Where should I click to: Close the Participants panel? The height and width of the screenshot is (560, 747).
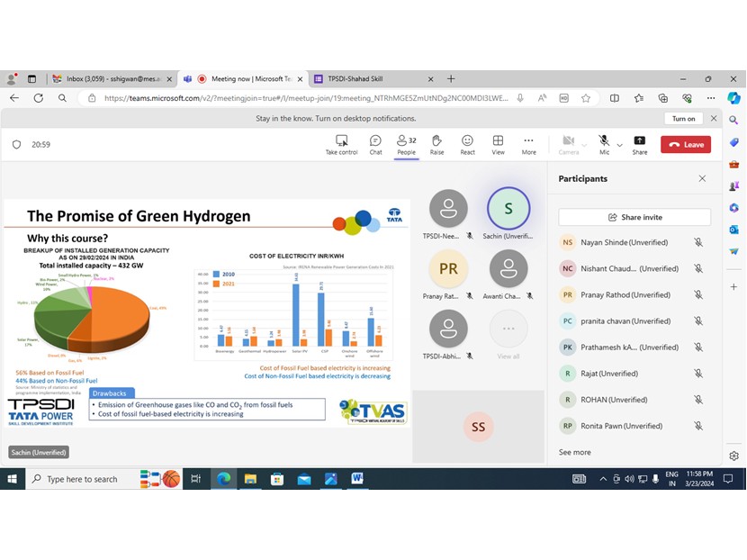(702, 178)
